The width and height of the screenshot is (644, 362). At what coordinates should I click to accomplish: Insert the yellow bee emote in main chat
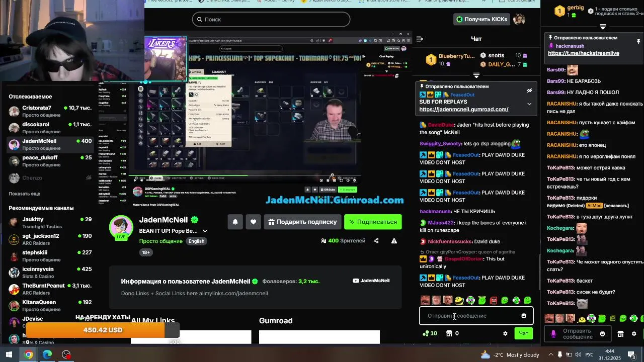click(x=459, y=301)
